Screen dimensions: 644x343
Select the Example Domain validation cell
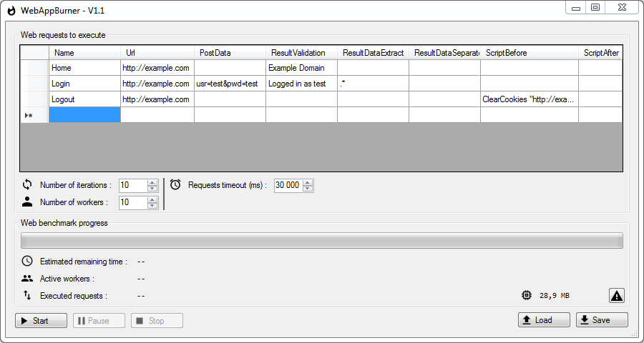[x=301, y=68]
